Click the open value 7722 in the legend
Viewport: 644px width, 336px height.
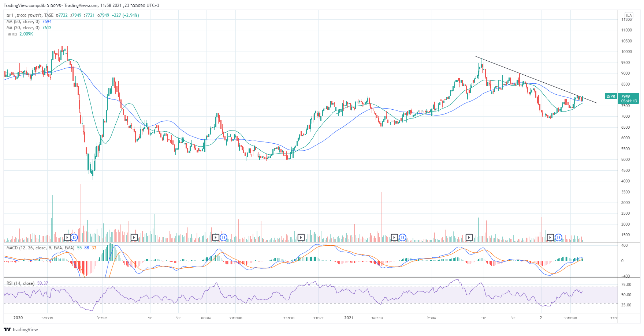(63, 15)
